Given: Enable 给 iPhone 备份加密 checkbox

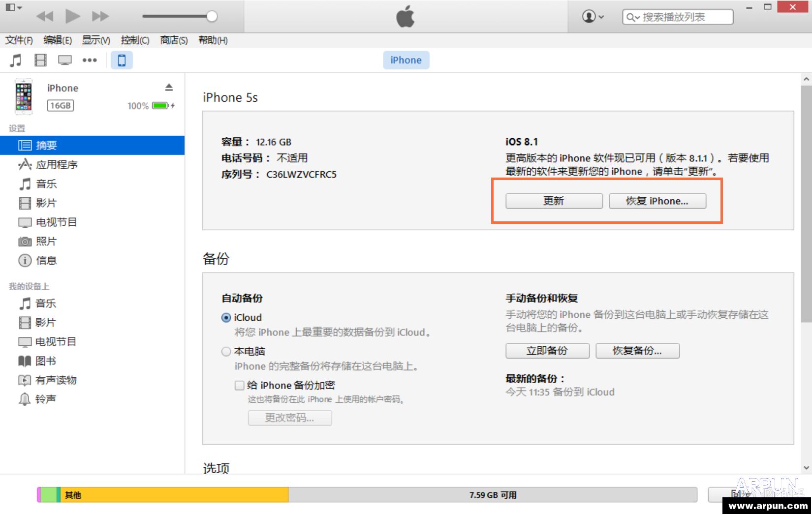Looking at the screenshot, I should 240,385.
